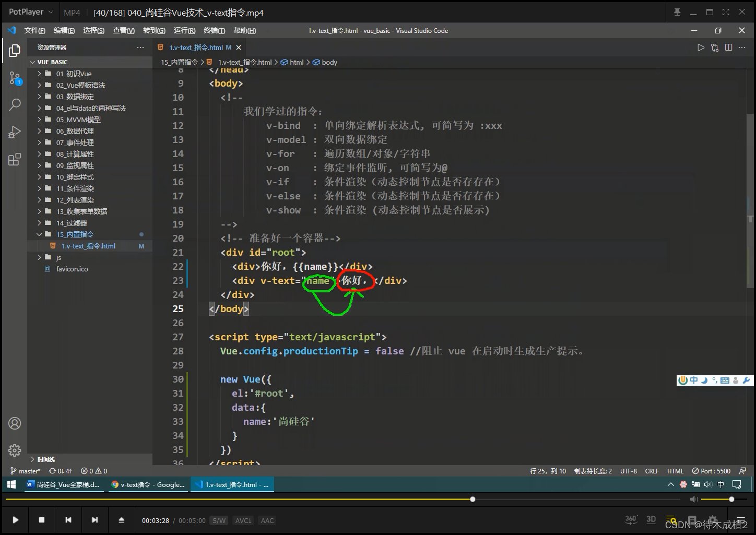Open the 文件(F) menu
Screen dimensions: 756x535
34,31
